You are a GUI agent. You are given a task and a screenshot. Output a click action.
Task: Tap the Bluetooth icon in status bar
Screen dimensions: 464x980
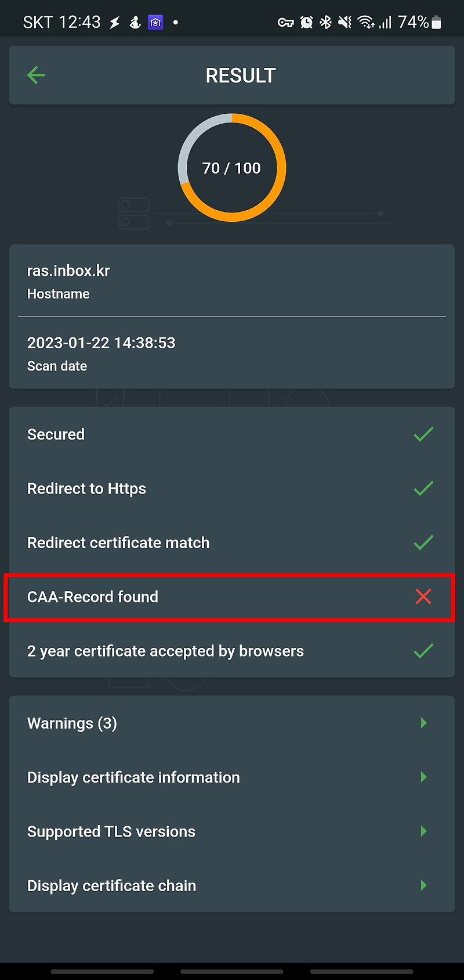tap(327, 21)
